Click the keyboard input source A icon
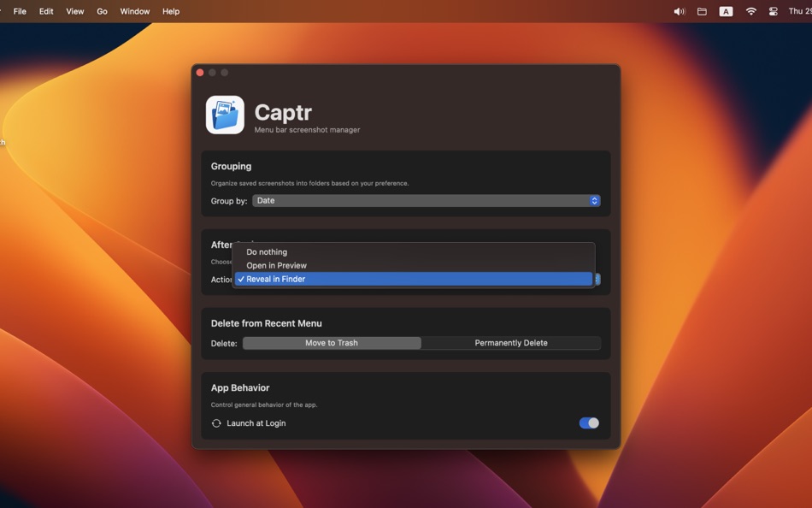Screen dimensions: 812x508 (x=726, y=11)
